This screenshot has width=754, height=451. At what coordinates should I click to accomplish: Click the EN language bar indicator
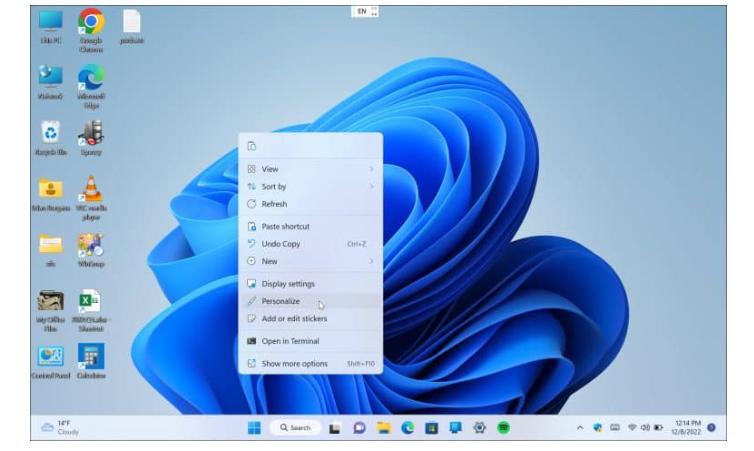click(364, 11)
